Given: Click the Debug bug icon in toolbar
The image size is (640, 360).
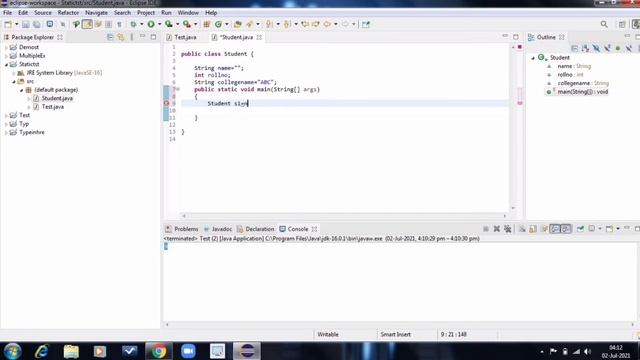Looking at the screenshot, I should 133,24.
